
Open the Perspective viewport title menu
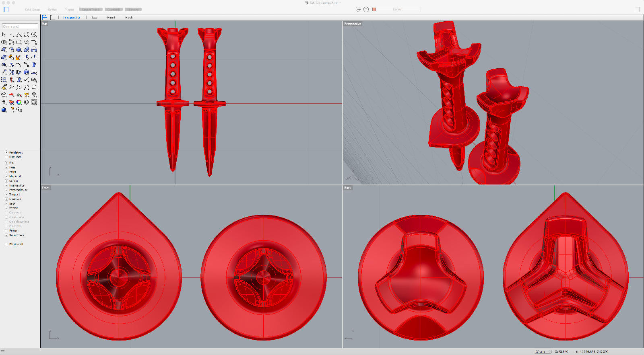click(353, 24)
